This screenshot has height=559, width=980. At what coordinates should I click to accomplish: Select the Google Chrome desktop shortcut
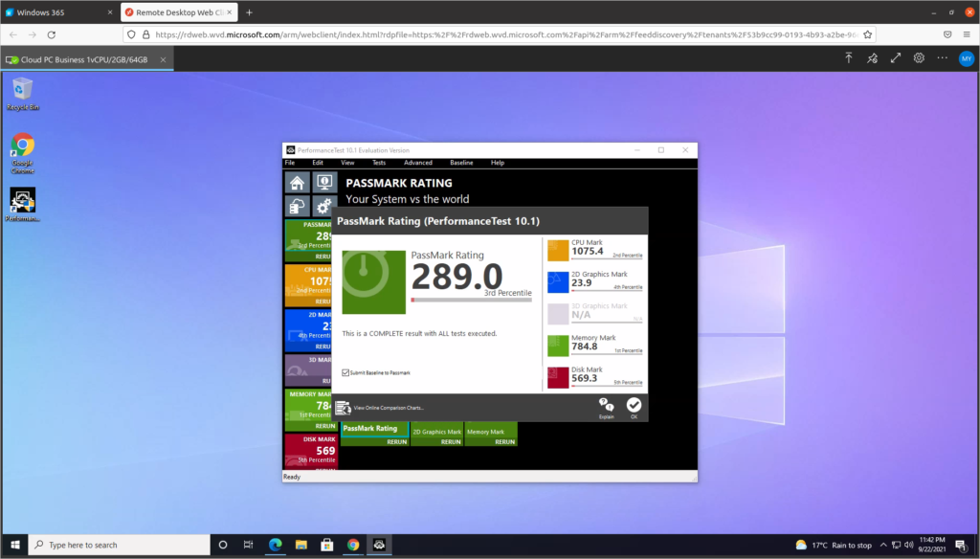(23, 153)
